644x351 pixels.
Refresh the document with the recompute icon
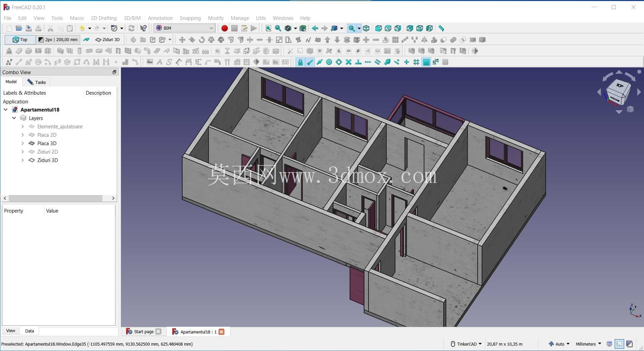132,28
